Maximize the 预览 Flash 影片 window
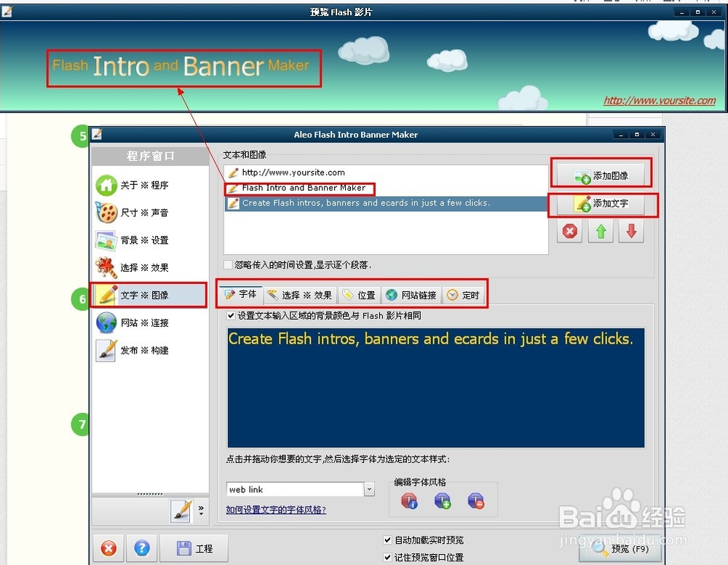The height and width of the screenshot is (565, 728). [697, 12]
